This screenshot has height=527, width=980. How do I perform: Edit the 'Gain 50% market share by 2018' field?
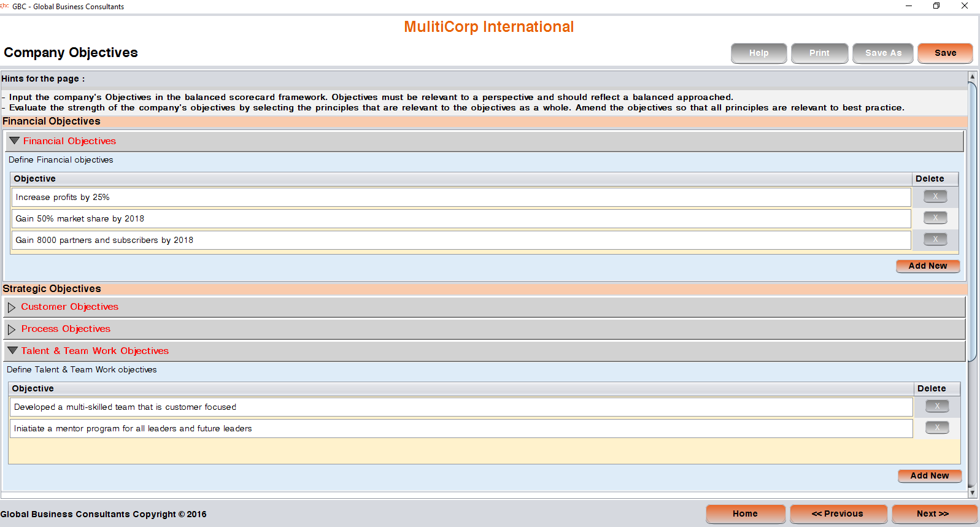[461, 218]
